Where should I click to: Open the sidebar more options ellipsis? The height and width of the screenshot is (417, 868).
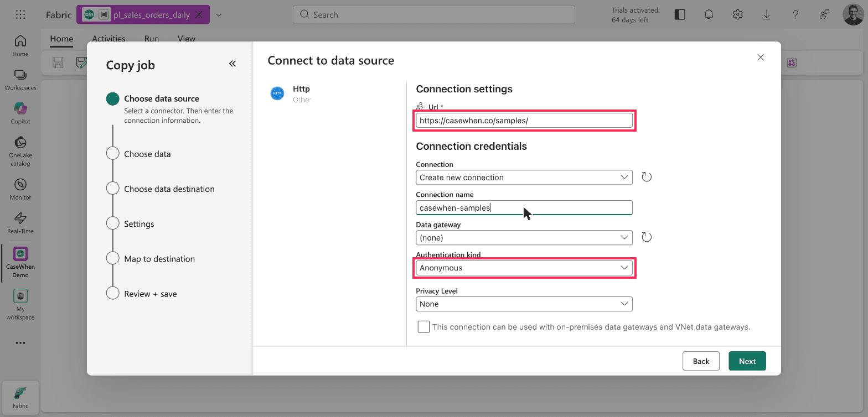20,343
